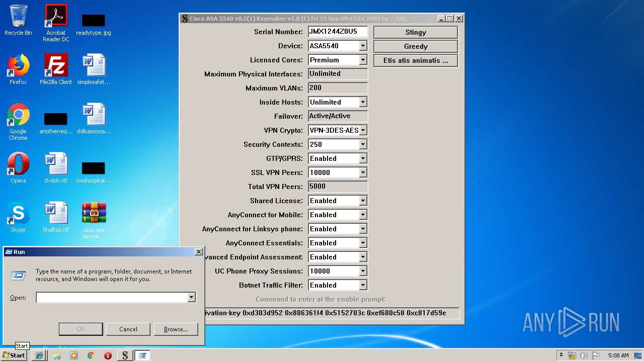Expand Shared License dropdown
This screenshot has height=362, width=644.
[x=363, y=201]
